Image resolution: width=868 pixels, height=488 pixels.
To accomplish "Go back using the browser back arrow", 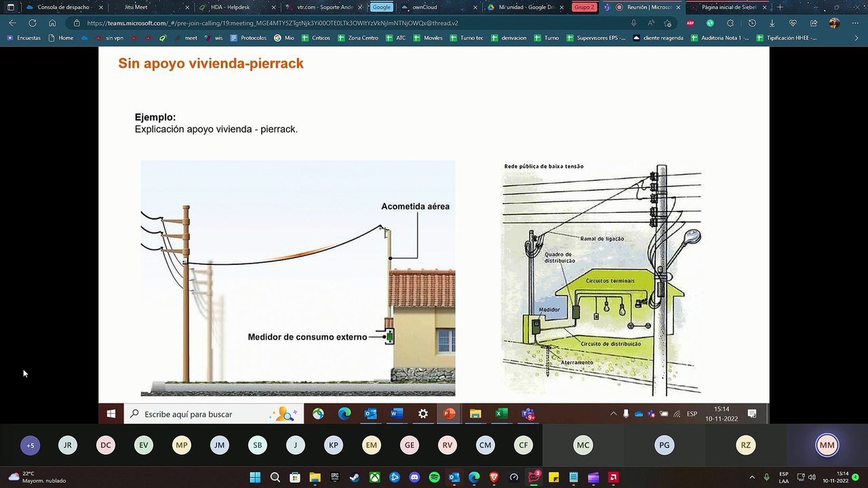I will tap(12, 23).
